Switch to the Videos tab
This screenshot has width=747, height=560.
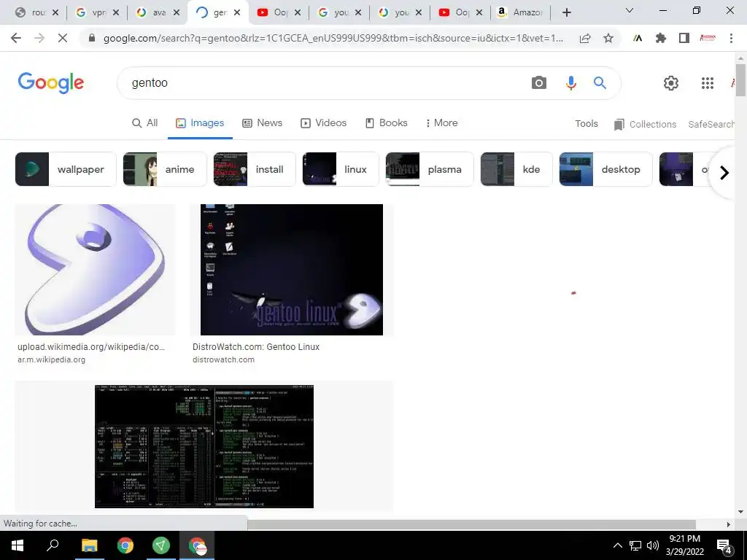[x=323, y=122]
